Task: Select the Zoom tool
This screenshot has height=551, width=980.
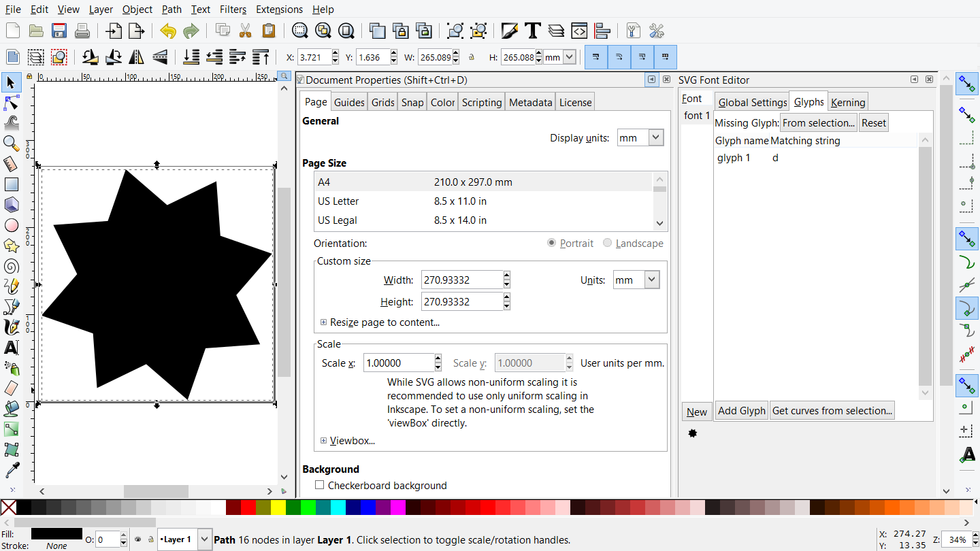Action: [12, 144]
